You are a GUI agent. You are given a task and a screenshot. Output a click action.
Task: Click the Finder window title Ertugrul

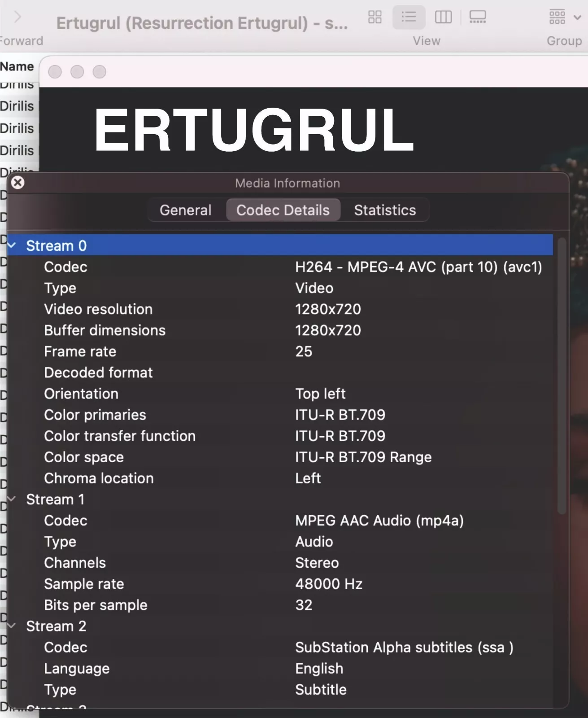click(x=202, y=23)
